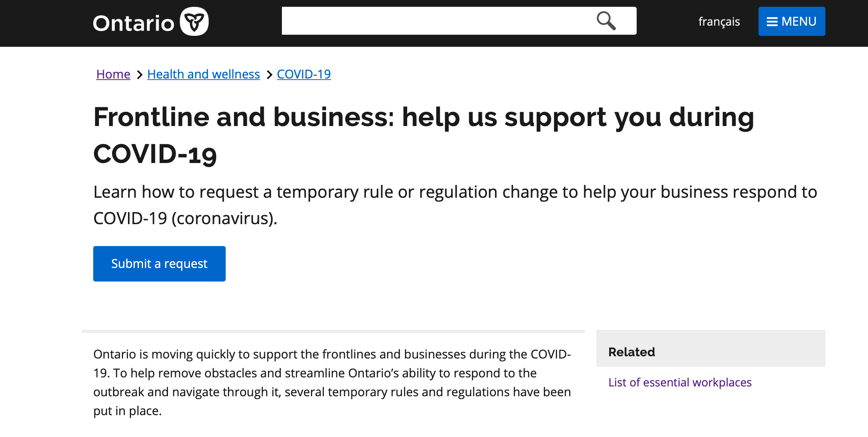Switch language to français
868x437 pixels.
719,22
